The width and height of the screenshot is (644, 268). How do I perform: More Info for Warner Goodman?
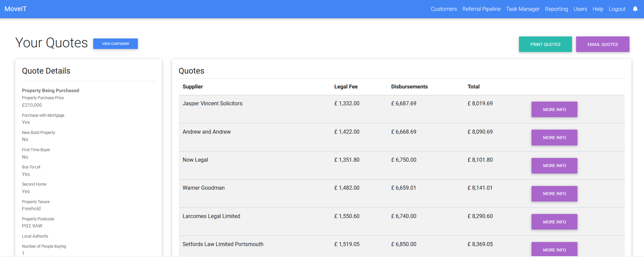(554, 194)
